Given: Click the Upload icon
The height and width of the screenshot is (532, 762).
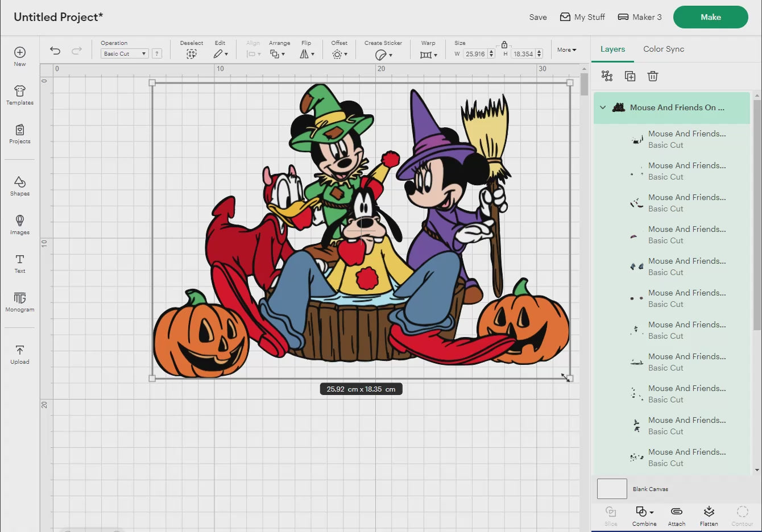Looking at the screenshot, I should click(x=20, y=350).
